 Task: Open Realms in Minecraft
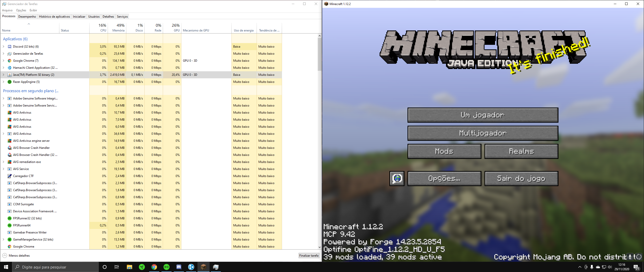(x=521, y=151)
